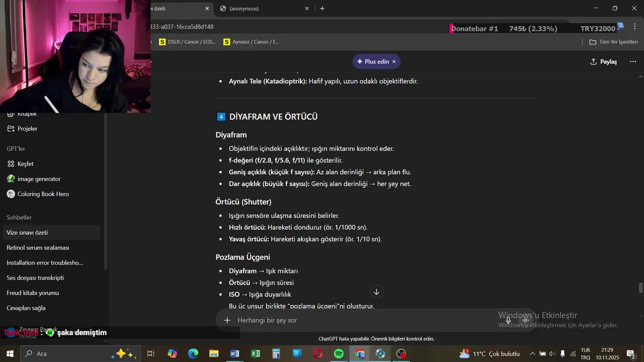Click the volume icon in system tray
644x362 pixels.
click(552, 353)
